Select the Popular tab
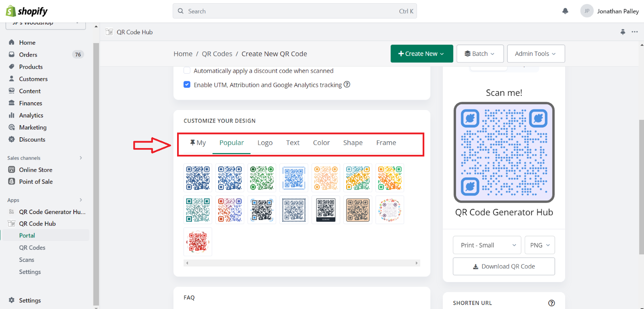This screenshot has width=644, height=309. tap(231, 143)
